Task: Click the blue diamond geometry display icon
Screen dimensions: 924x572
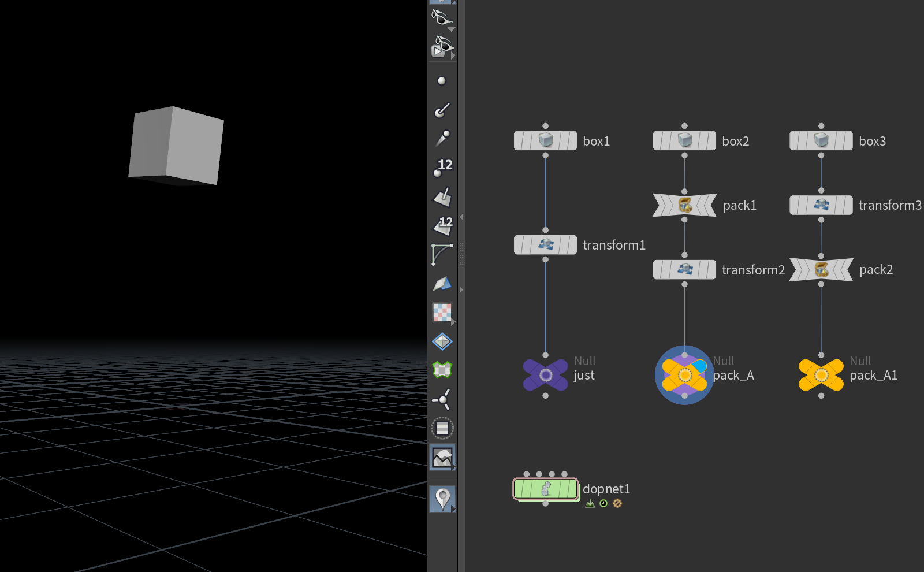Action: point(442,341)
